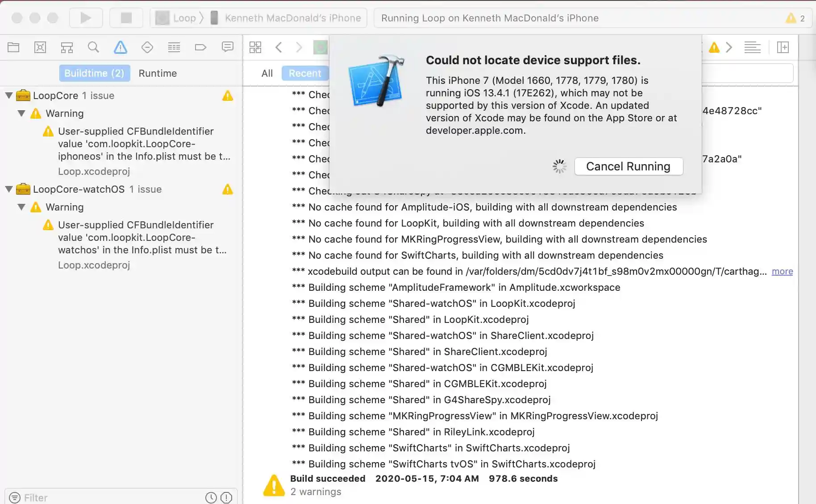Open the Report navigator speech bubble
Image resolution: width=816 pixels, height=504 pixels.
tap(228, 47)
